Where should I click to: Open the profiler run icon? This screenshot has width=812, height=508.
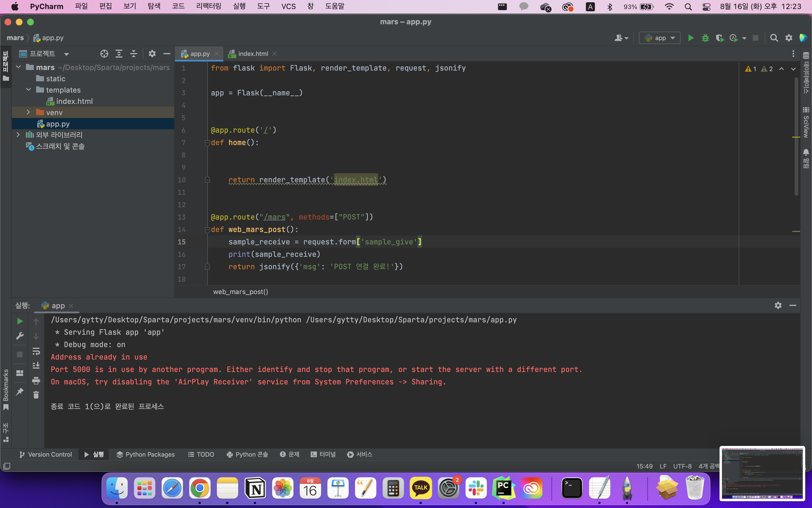point(734,38)
